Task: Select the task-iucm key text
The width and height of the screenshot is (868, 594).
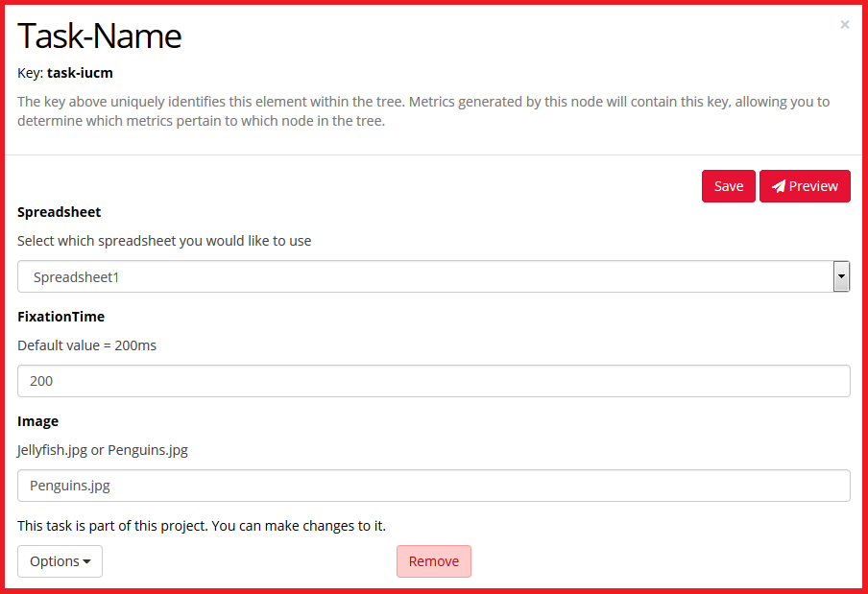Action: [80, 73]
